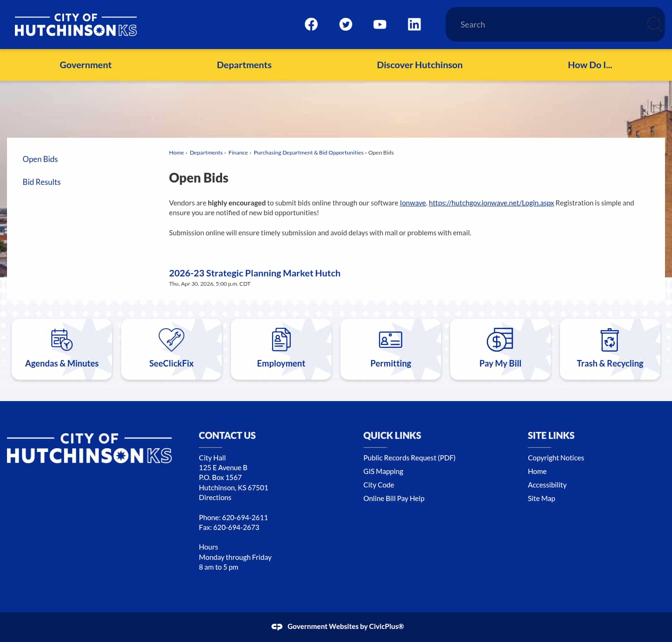The height and width of the screenshot is (642, 672).
Task: Click inside the Search input field
Action: click(x=537, y=24)
